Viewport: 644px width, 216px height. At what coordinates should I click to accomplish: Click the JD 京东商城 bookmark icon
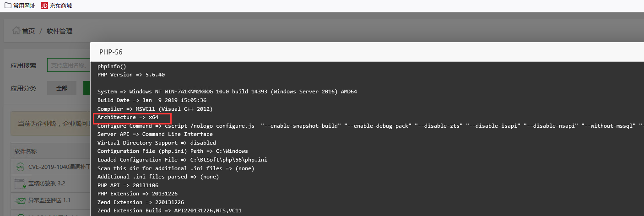pos(44,5)
